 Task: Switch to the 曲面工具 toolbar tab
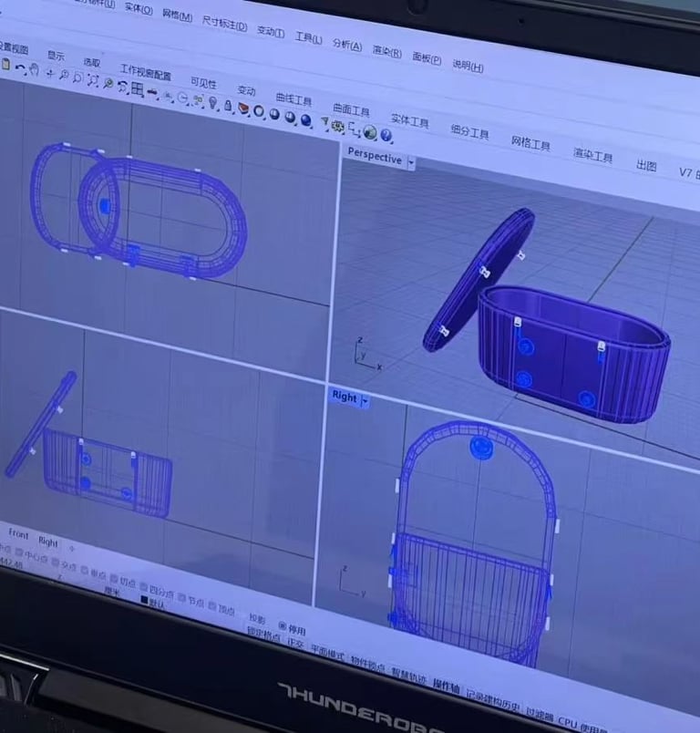pyautogui.click(x=351, y=110)
